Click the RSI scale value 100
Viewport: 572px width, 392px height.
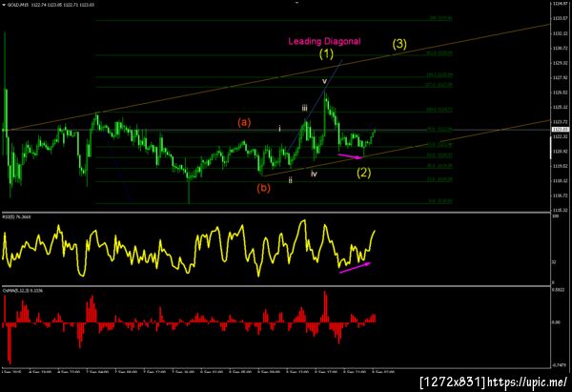click(x=555, y=217)
